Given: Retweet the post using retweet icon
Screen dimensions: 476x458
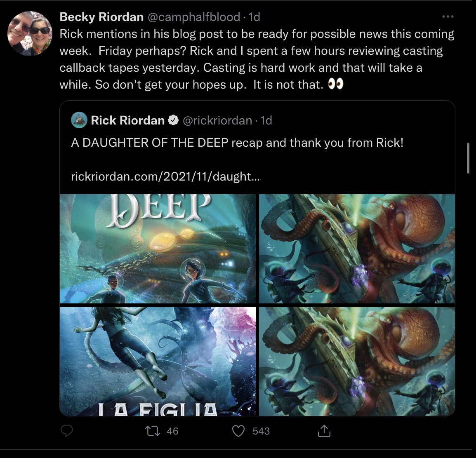Looking at the screenshot, I should (152, 431).
